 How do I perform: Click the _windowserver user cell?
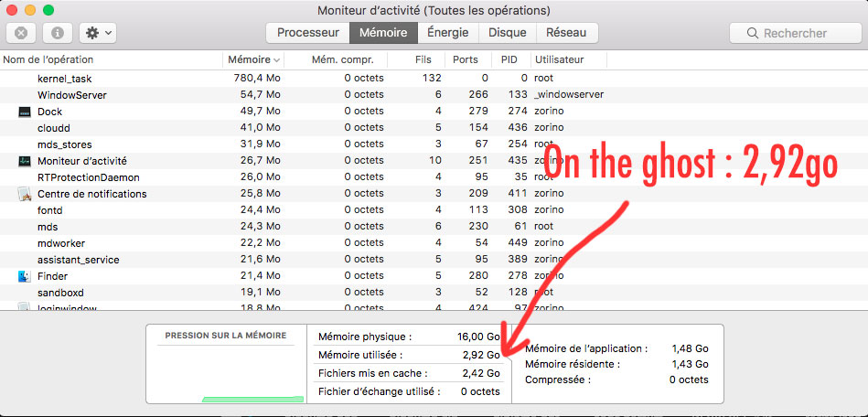(569, 95)
